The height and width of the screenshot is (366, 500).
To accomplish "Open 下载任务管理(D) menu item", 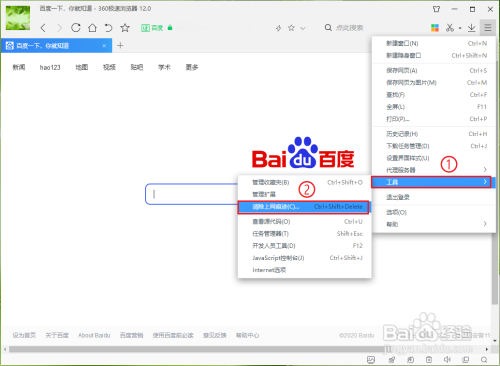I will [433, 146].
